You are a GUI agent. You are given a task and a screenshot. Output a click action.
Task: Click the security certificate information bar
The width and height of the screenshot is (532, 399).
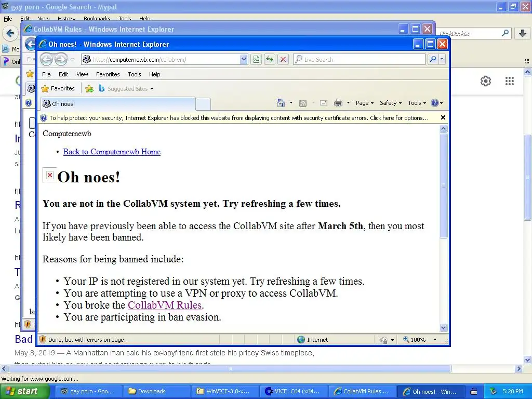click(239, 118)
